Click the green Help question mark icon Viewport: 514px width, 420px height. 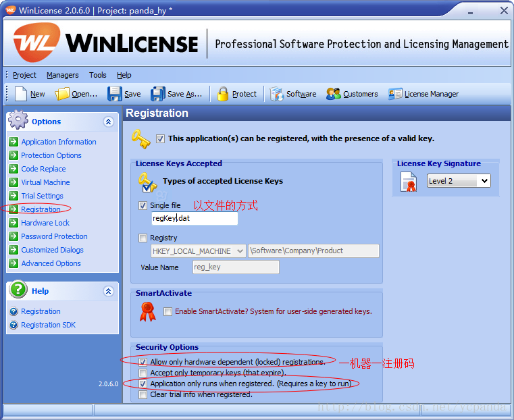point(18,290)
